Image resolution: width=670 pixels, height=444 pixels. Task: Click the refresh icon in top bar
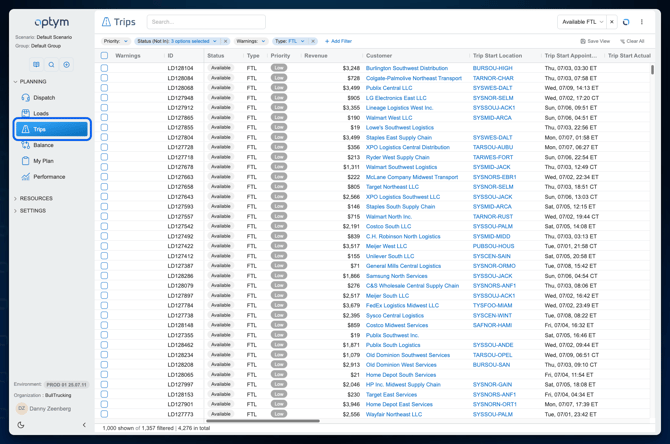[626, 22]
